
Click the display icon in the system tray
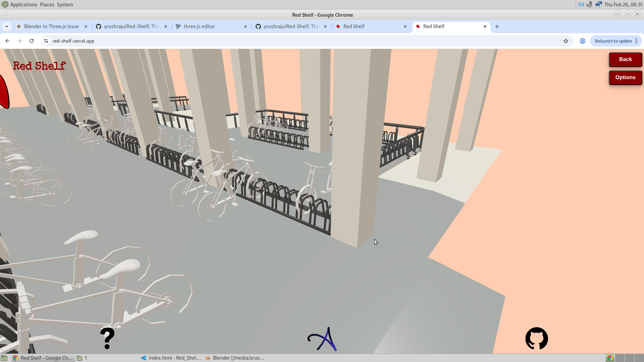pos(599,4)
